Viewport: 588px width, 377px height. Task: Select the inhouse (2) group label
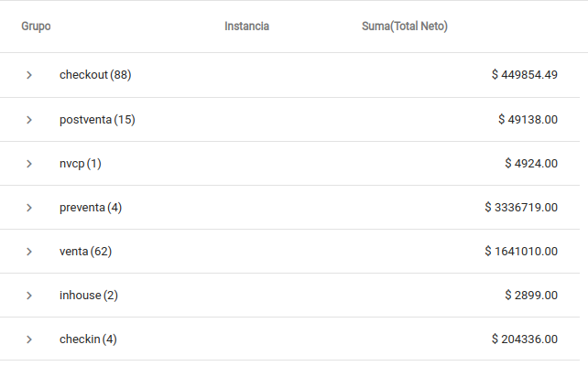point(89,296)
